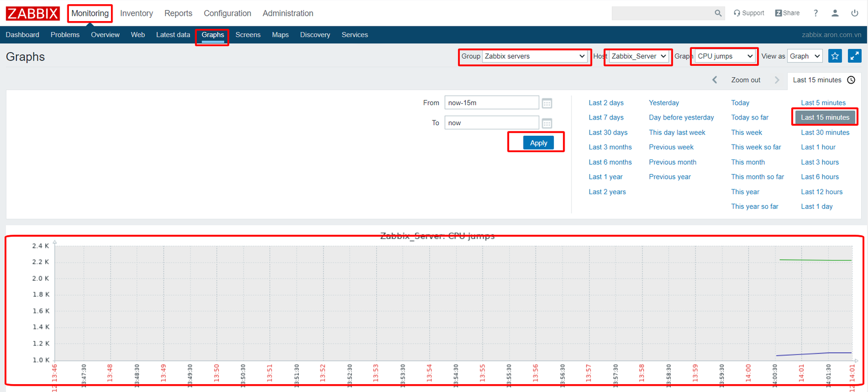Click the clock icon beside Last 15 minutes

pyautogui.click(x=851, y=80)
